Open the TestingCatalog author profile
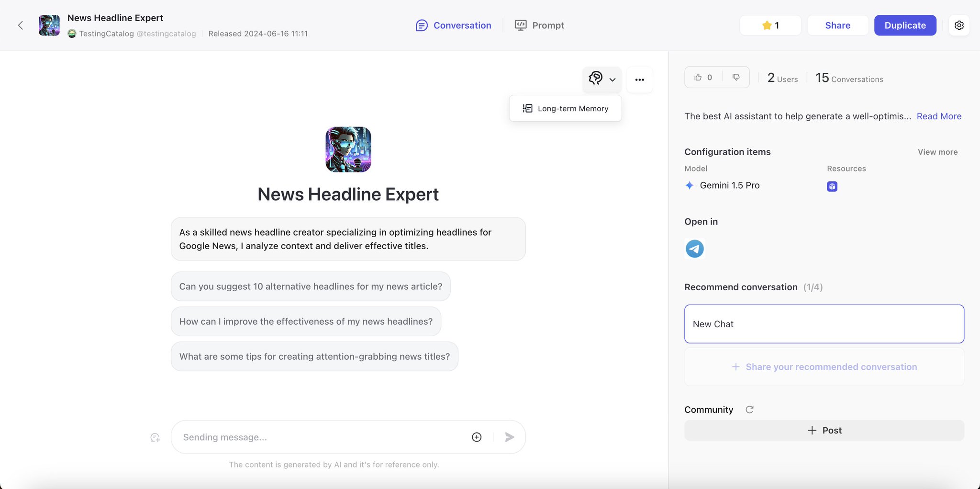Viewport: 980px width, 489px height. (132, 34)
